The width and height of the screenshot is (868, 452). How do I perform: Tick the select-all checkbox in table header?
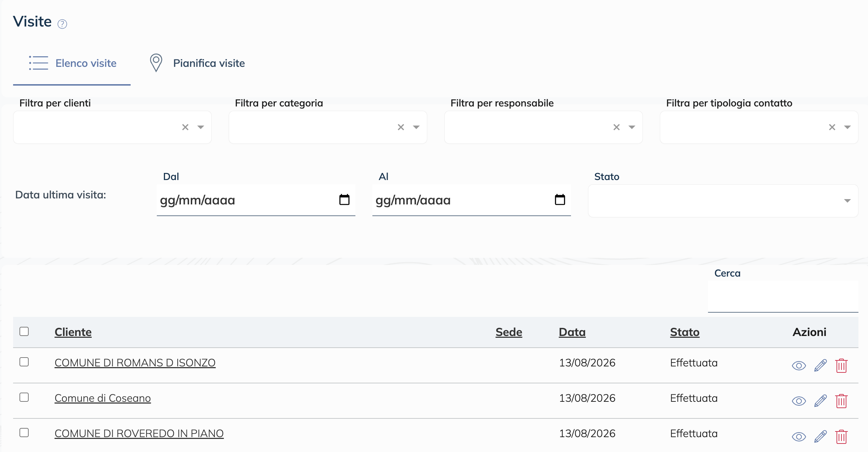point(24,331)
